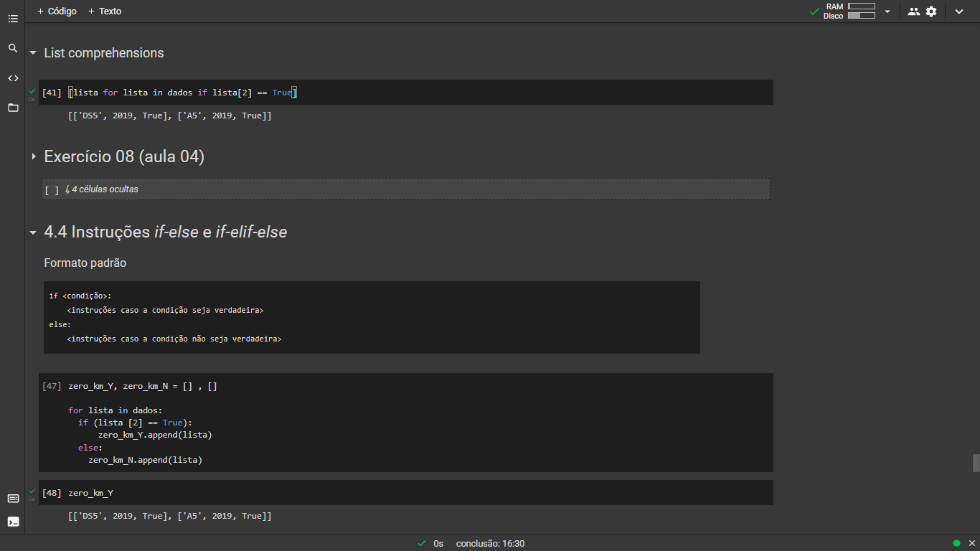Click the 'zero_km_Y, zero_km_N = [] , []' line
Image resolution: width=980 pixels, height=551 pixels.
[x=143, y=386]
